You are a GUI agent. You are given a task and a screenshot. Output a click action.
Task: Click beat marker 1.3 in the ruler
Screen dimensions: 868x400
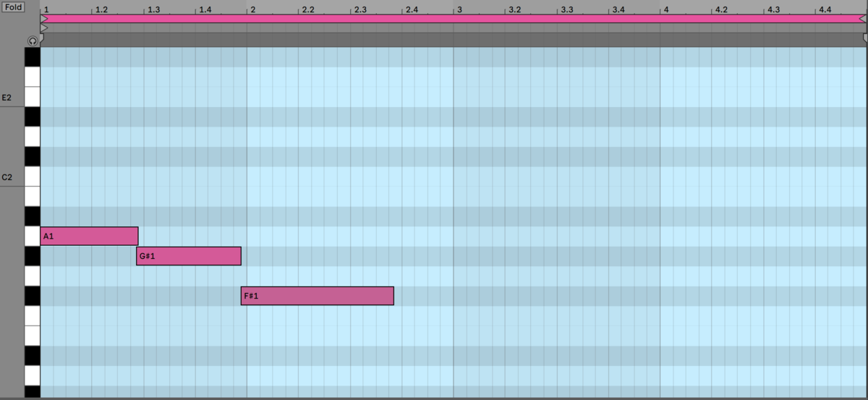[154, 10]
